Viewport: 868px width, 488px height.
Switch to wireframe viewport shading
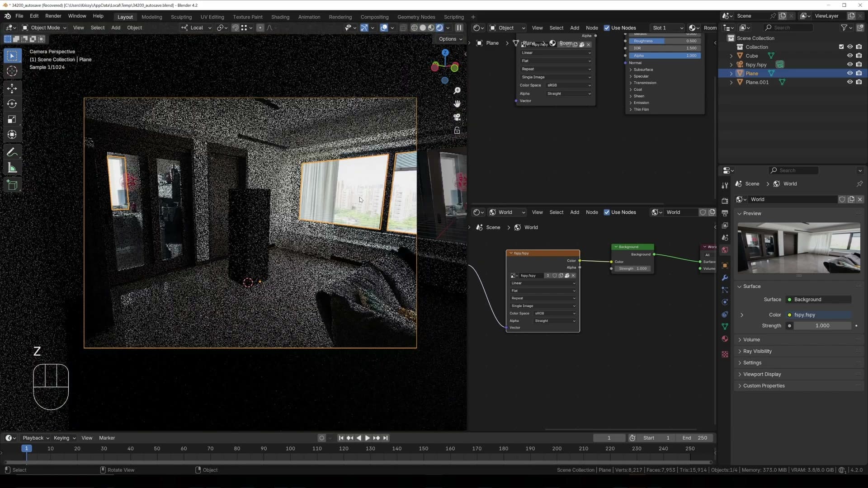(x=414, y=28)
